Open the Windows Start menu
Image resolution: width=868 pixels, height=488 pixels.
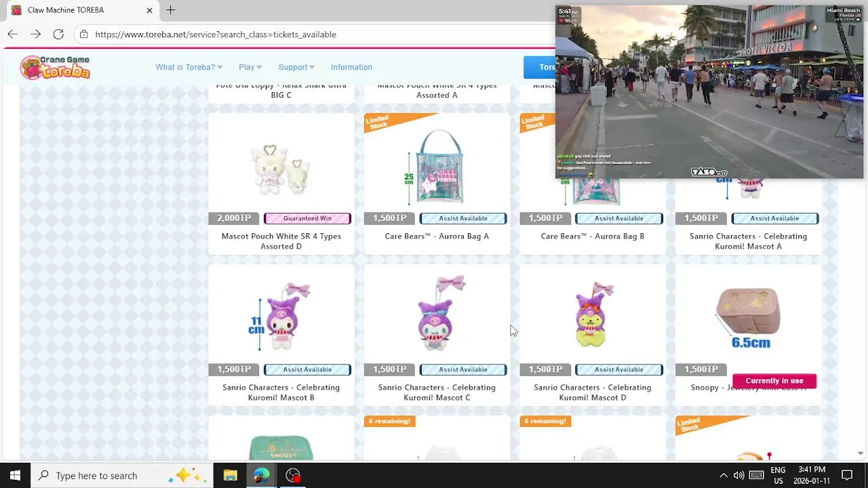15,475
